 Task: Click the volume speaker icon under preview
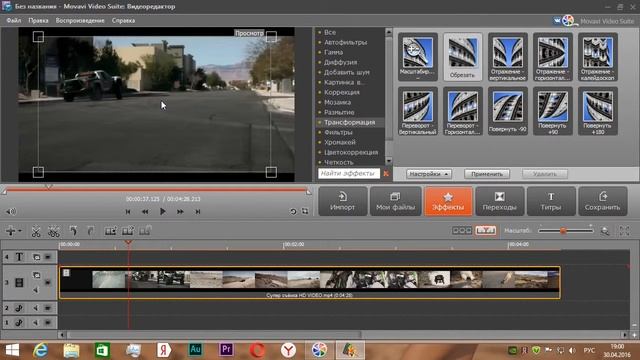(x=11, y=211)
